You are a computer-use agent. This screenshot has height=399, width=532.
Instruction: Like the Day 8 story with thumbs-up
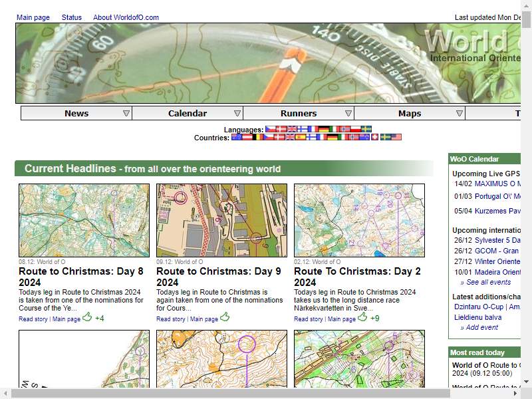pyautogui.click(x=87, y=317)
